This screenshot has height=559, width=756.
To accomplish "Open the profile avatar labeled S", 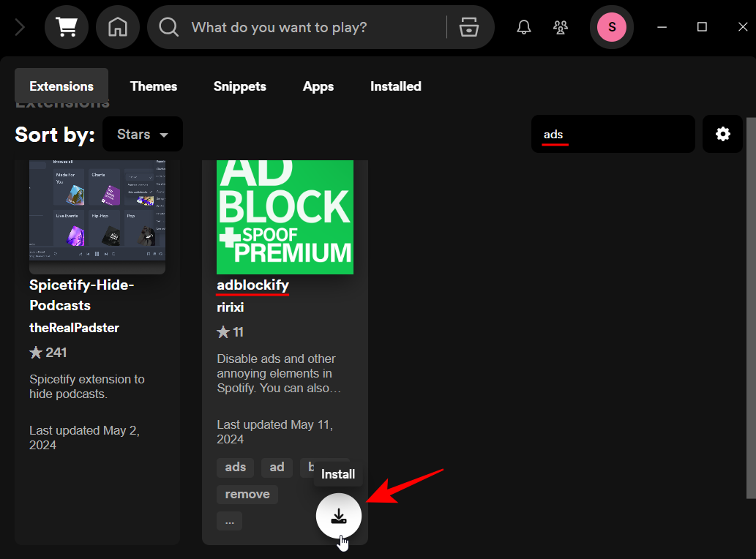I will (611, 28).
